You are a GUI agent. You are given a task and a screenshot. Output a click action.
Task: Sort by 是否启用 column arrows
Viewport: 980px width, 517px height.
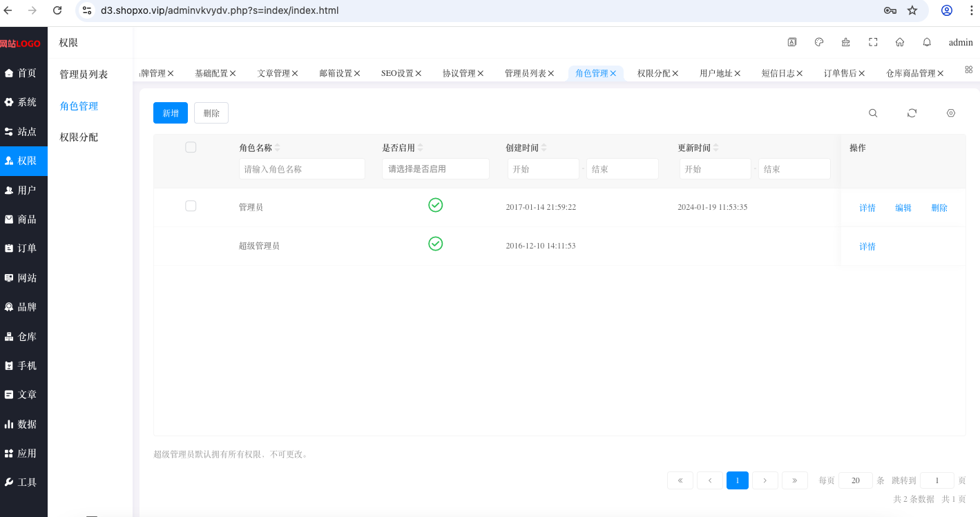pos(420,148)
